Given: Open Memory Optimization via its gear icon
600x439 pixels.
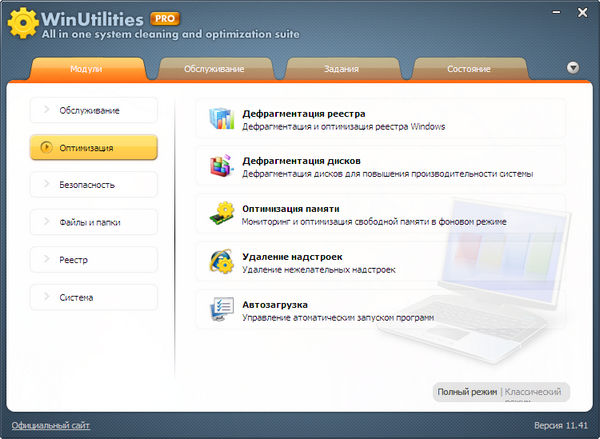Looking at the screenshot, I should pyautogui.click(x=220, y=214).
